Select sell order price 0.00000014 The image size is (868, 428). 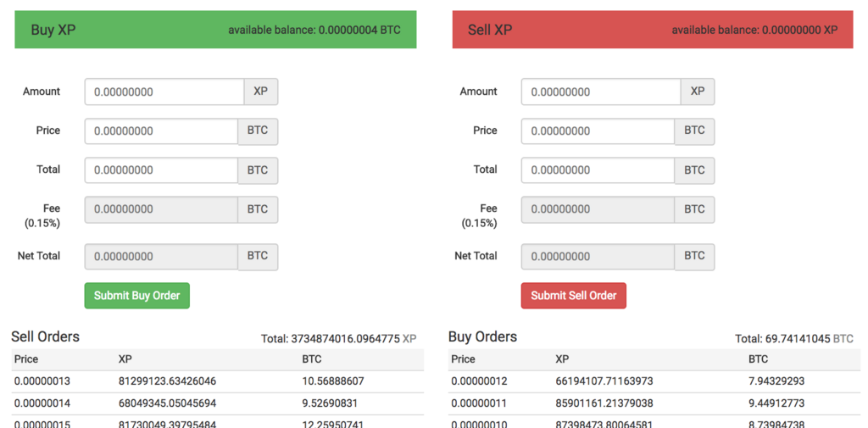click(x=42, y=403)
